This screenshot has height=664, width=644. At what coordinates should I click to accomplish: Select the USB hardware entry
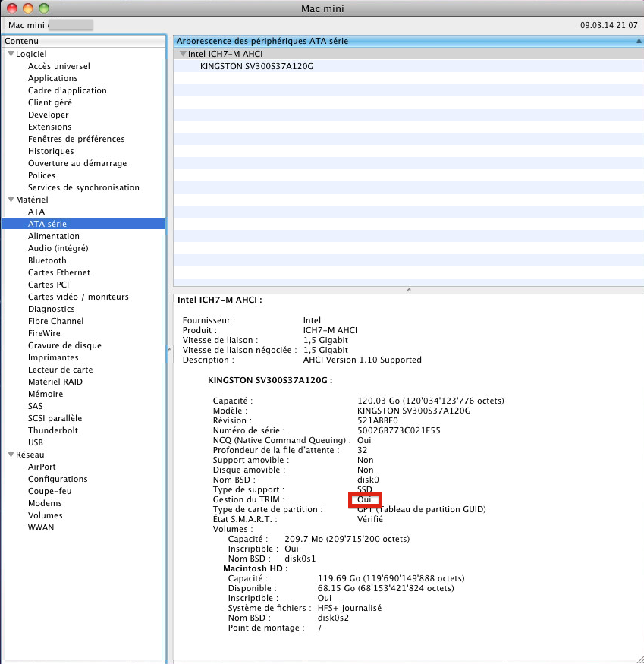click(36, 442)
